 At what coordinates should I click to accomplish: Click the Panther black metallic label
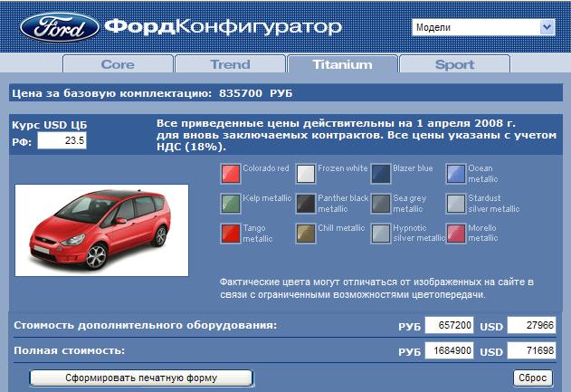tap(343, 204)
